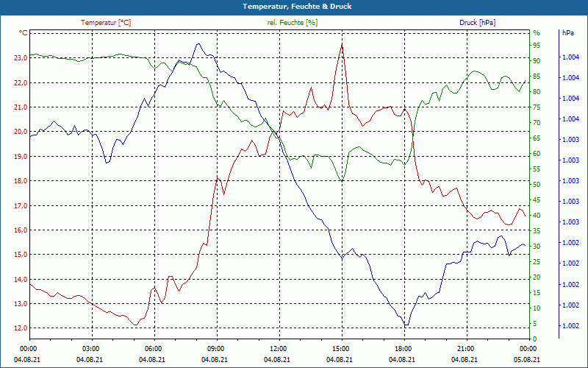588x368 pixels.
Task: Click the '80' humidity axis value
Action: click(x=537, y=91)
